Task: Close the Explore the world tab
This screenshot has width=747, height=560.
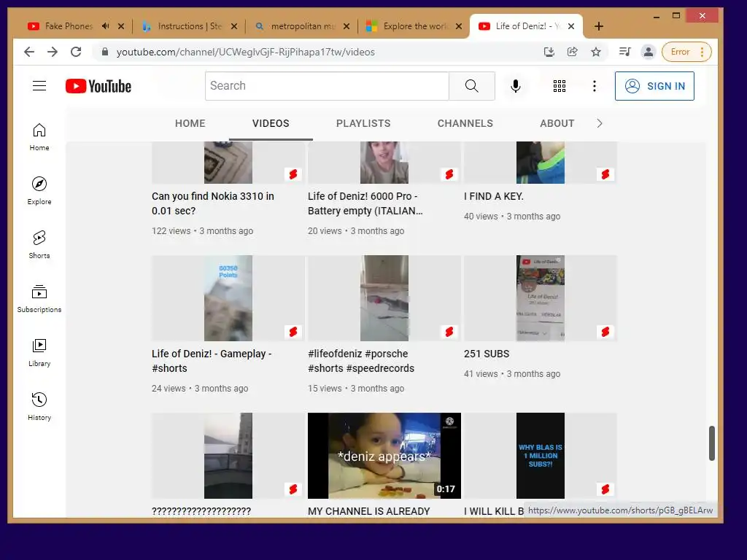Action: (x=459, y=26)
